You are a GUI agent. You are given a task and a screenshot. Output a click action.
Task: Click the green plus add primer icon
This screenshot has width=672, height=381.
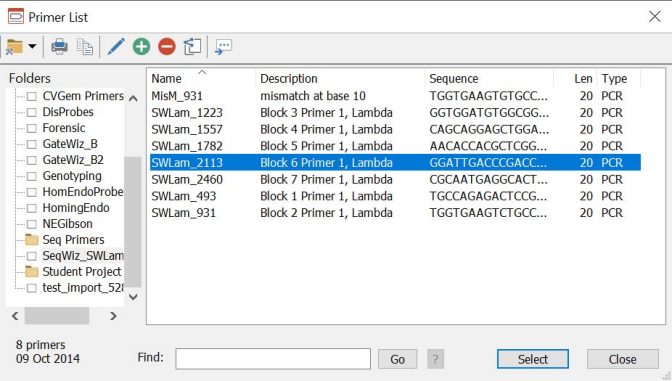pyautogui.click(x=141, y=46)
